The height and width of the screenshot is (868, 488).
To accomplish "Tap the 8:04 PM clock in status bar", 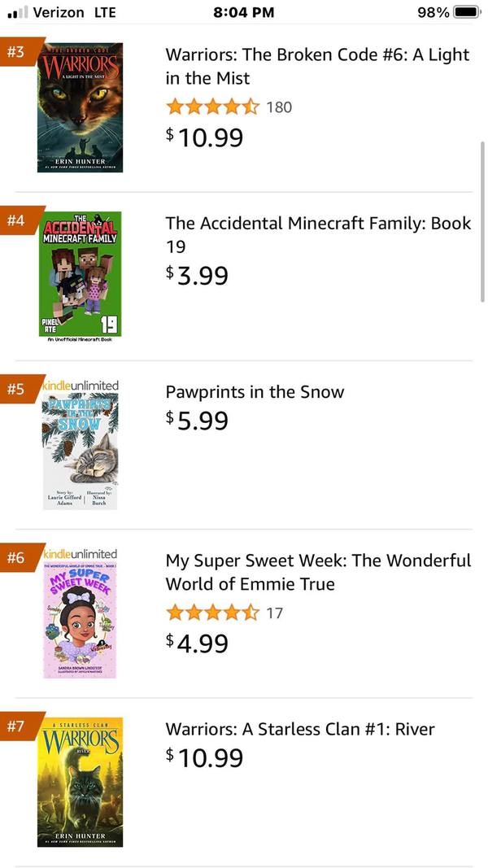I will click(244, 12).
